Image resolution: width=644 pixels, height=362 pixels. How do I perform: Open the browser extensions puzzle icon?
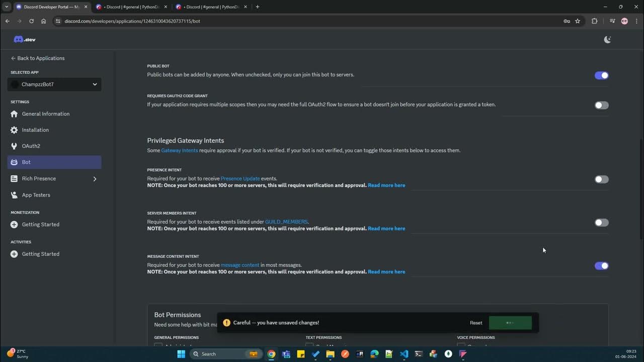pos(594,21)
